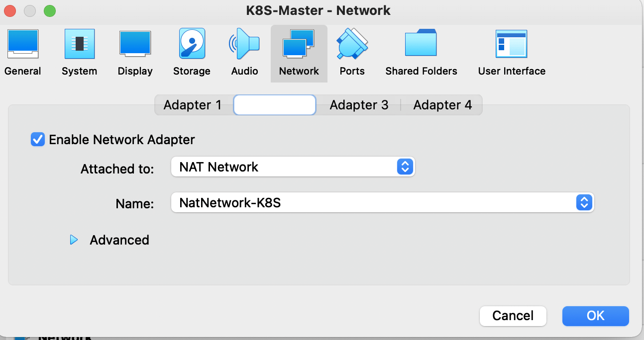Click the green zoom window button

click(x=49, y=10)
